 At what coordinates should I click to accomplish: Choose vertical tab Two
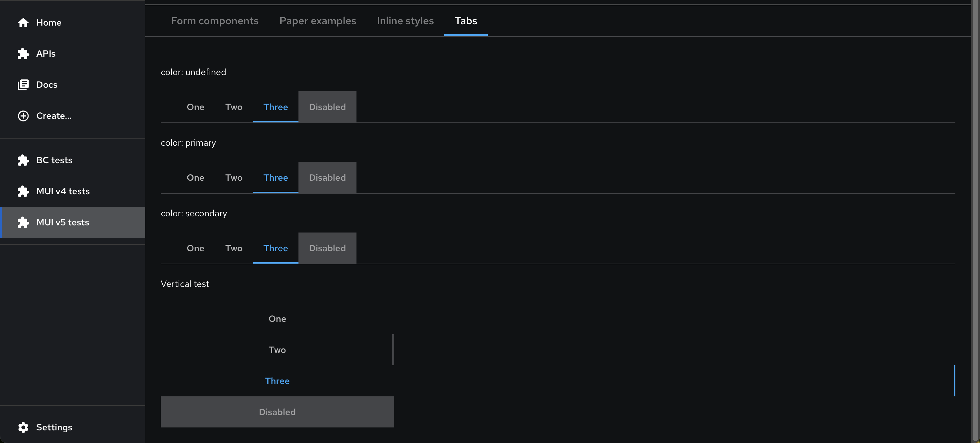(277, 350)
